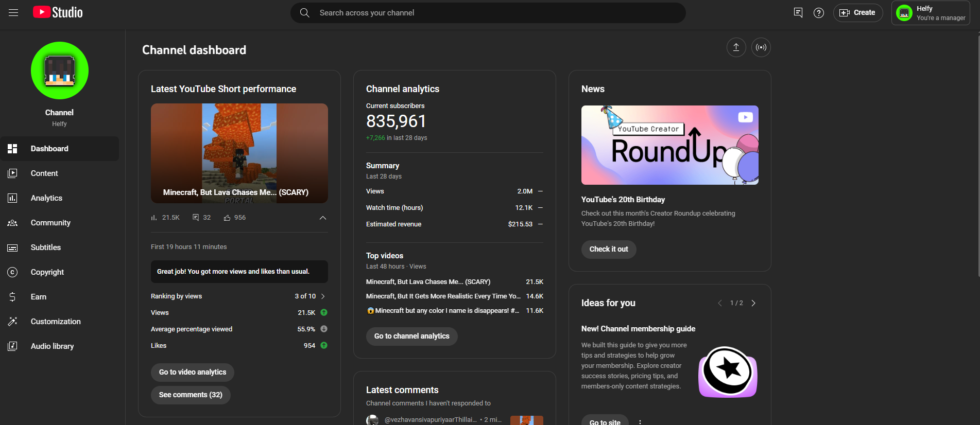
Task: Click Go to channel analytics
Action: pos(412,336)
